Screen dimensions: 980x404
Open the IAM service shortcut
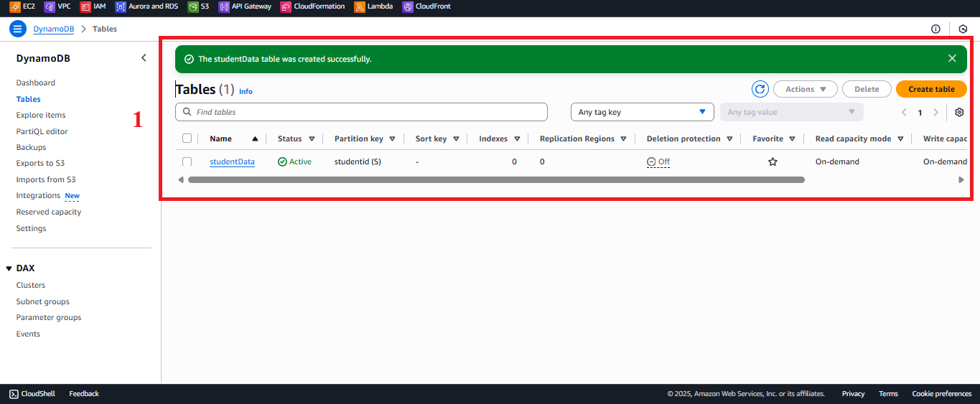click(x=93, y=6)
